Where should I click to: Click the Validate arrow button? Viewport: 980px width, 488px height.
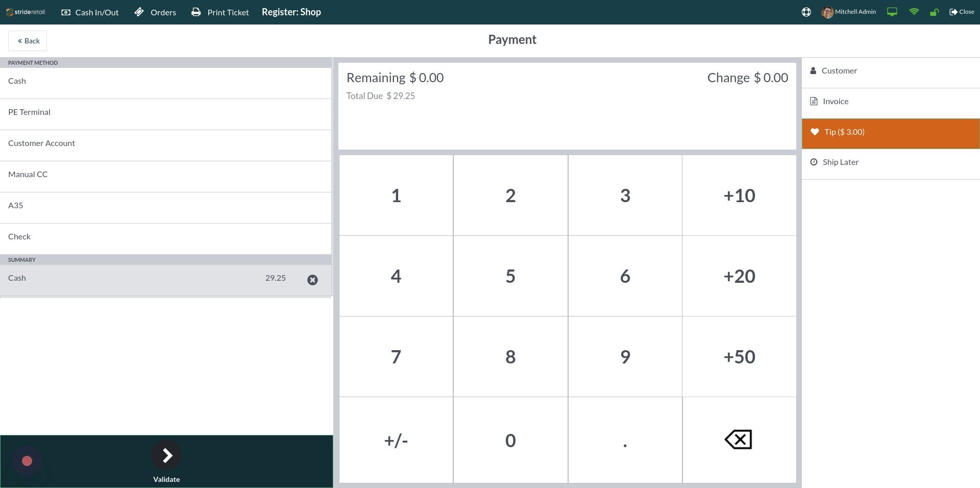tap(166, 455)
